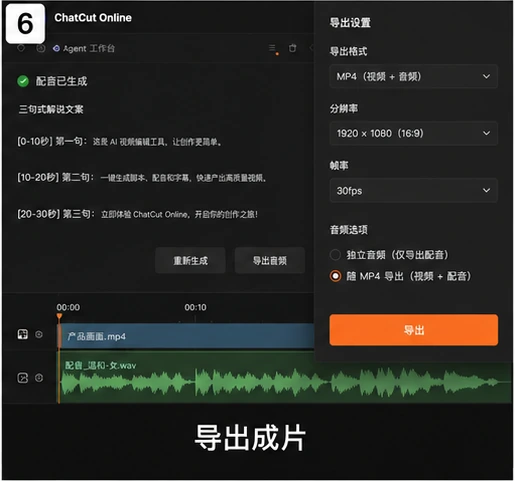This screenshot has height=481, width=515.
Task: Click the orange 导出 button
Action: (x=414, y=330)
